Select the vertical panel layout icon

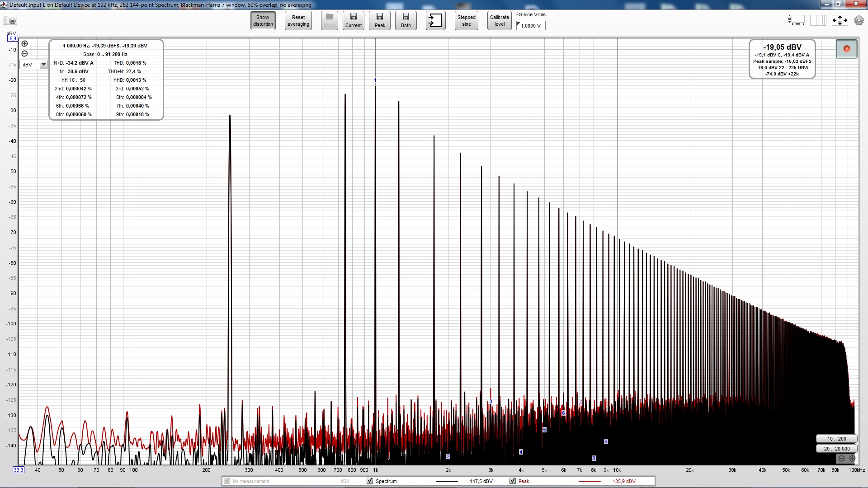coord(818,20)
